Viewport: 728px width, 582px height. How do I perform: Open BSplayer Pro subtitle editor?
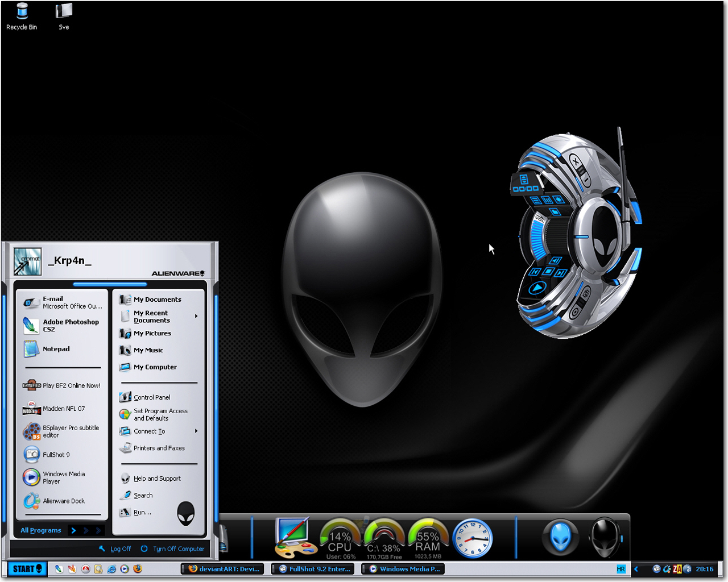63,431
